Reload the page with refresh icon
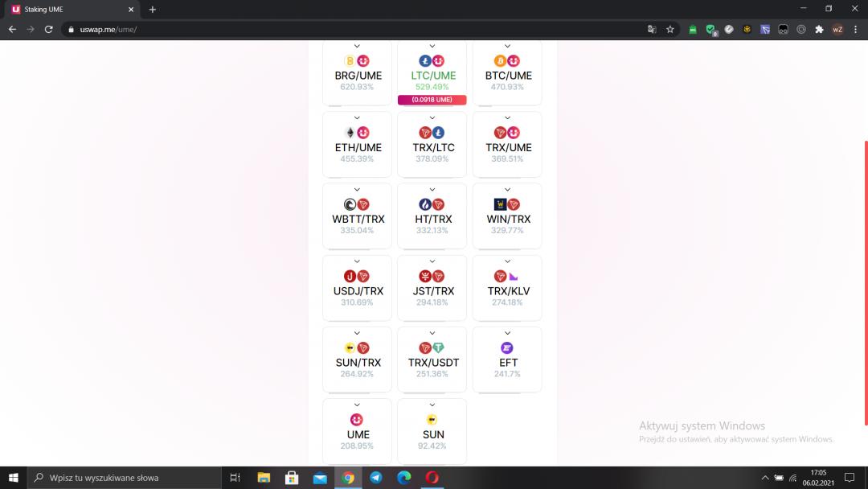 tap(48, 30)
